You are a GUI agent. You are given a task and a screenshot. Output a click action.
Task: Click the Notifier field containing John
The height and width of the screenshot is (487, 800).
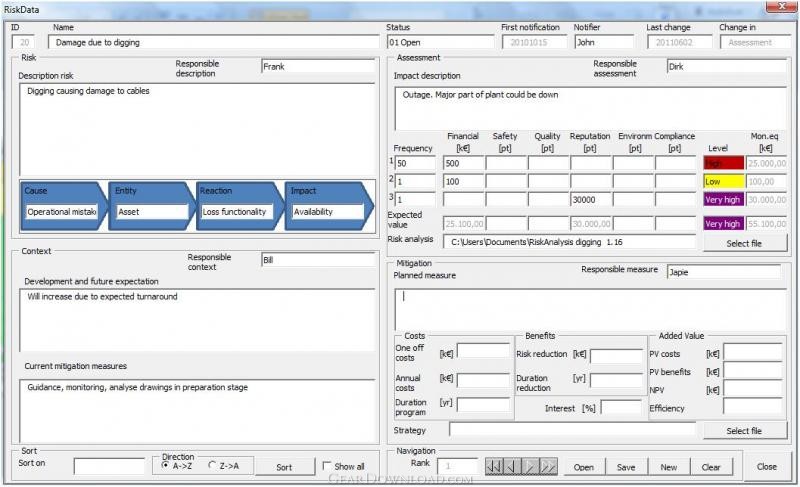604,42
